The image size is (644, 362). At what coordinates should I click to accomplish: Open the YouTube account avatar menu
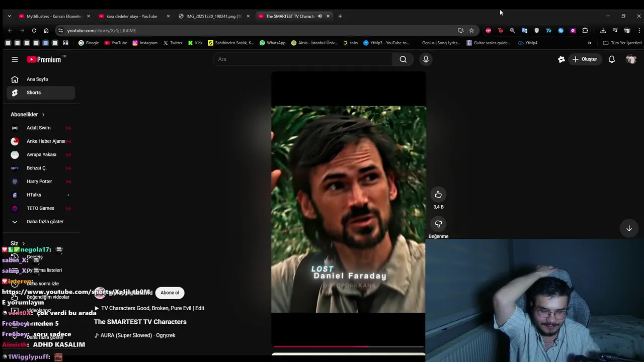pyautogui.click(x=631, y=59)
